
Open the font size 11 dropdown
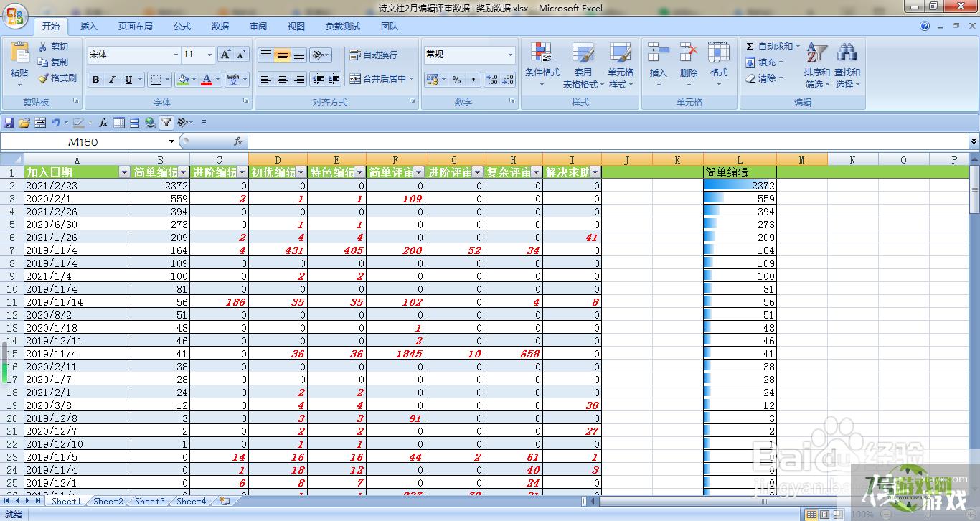[209, 55]
